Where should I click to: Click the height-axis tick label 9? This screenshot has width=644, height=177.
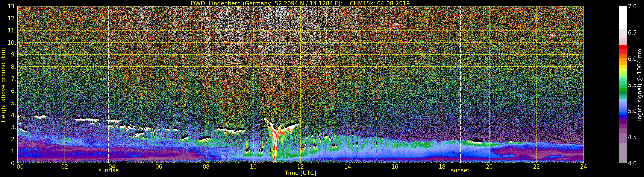(x=14, y=55)
